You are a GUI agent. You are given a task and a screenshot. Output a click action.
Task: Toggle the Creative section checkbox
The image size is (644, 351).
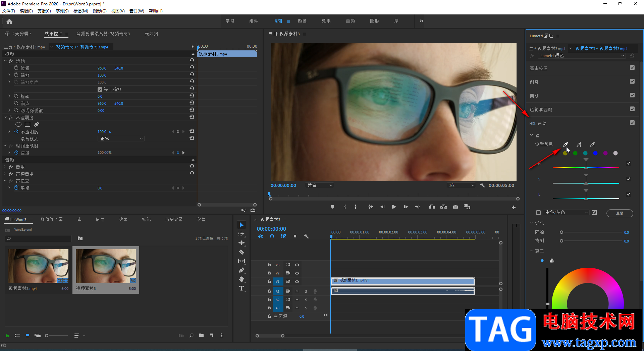[x=632, y=81]
